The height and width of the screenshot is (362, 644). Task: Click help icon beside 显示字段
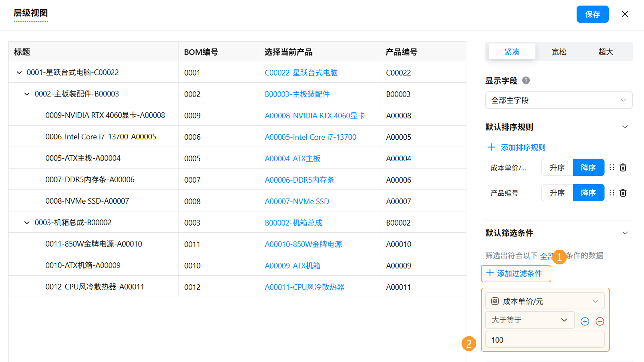(526, 80)
